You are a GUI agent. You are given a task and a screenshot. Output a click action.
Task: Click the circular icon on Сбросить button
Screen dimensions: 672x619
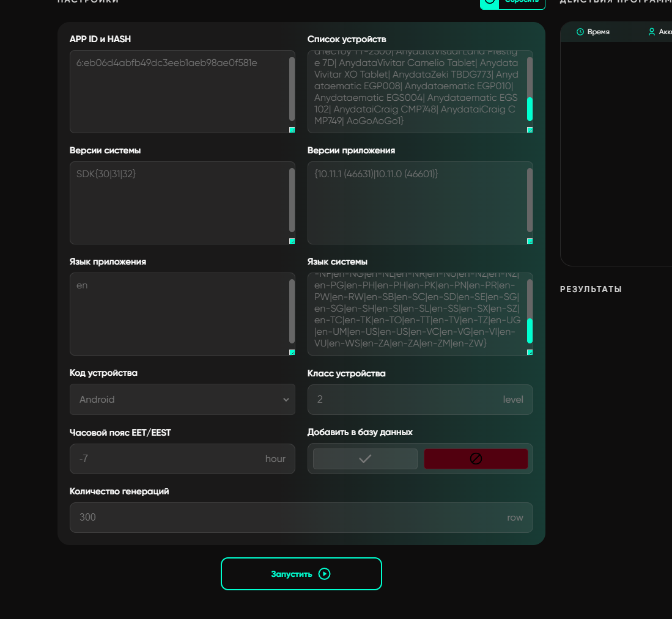click(x=489, y=2)
